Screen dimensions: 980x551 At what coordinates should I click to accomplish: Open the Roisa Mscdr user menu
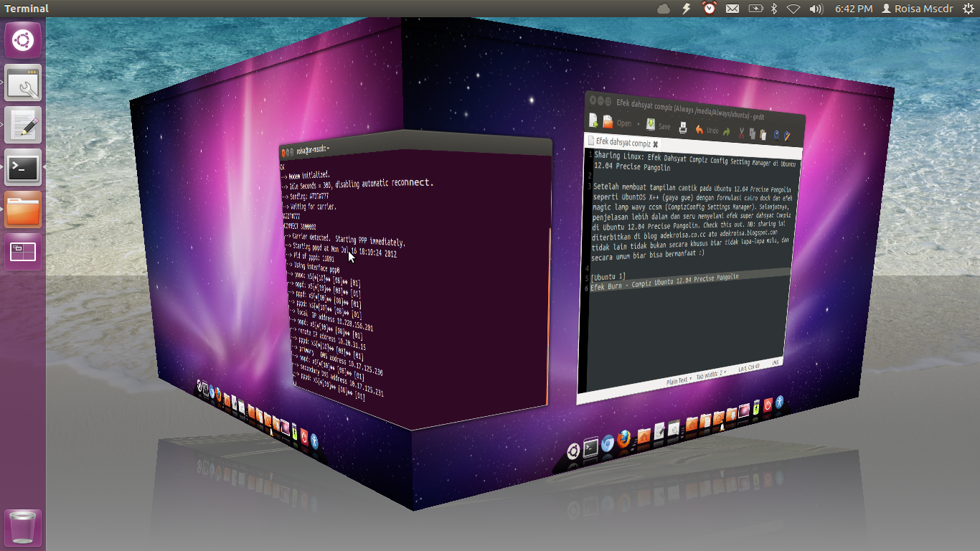(x=917, y=9)
